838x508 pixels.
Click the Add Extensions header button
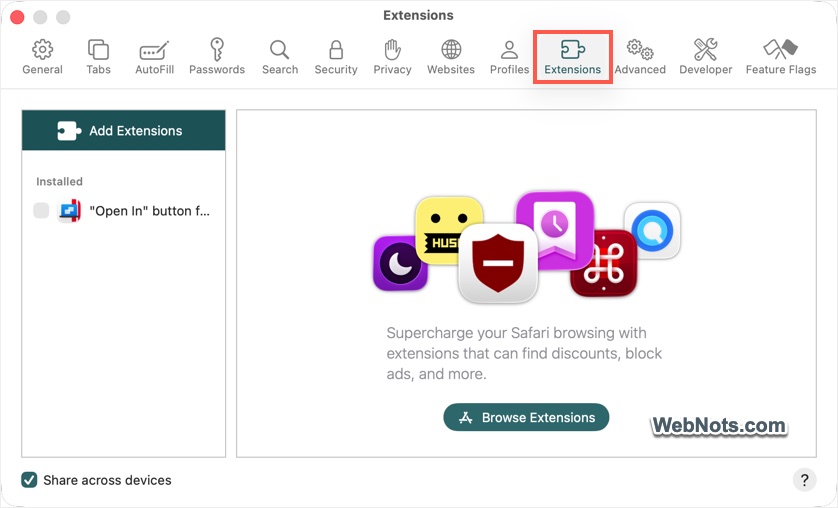pos(123,130)
